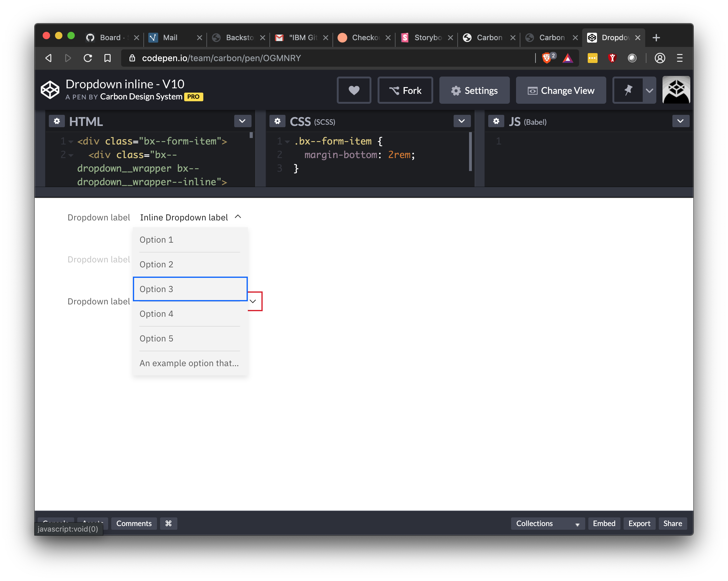Open the pen Settings
Screen dimensions: 728x581
pos(474,90)
